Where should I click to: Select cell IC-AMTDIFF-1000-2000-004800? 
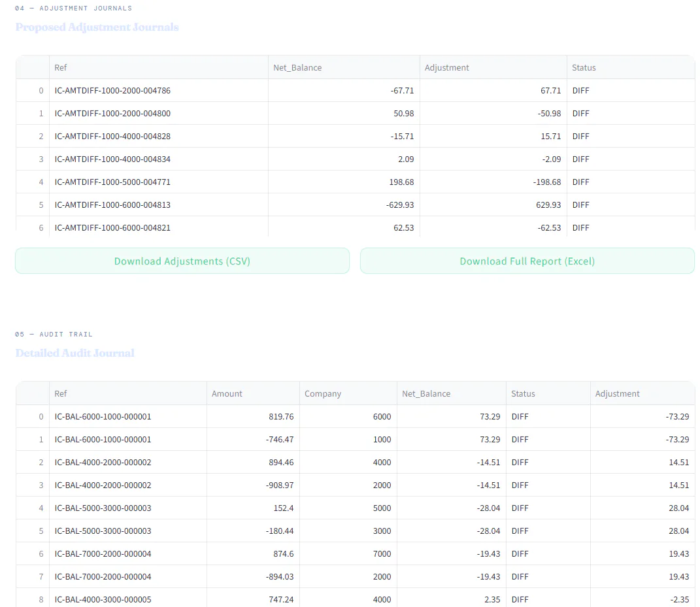158,114
